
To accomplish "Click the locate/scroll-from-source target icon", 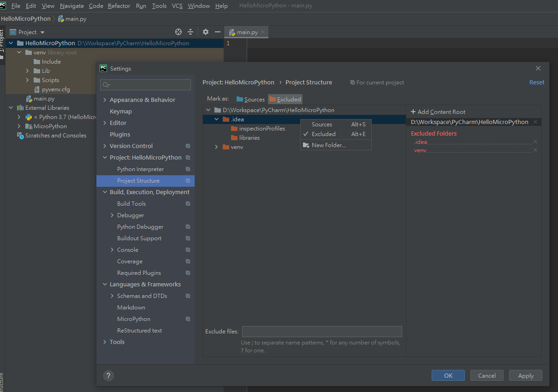I will (x=178, y=32).
